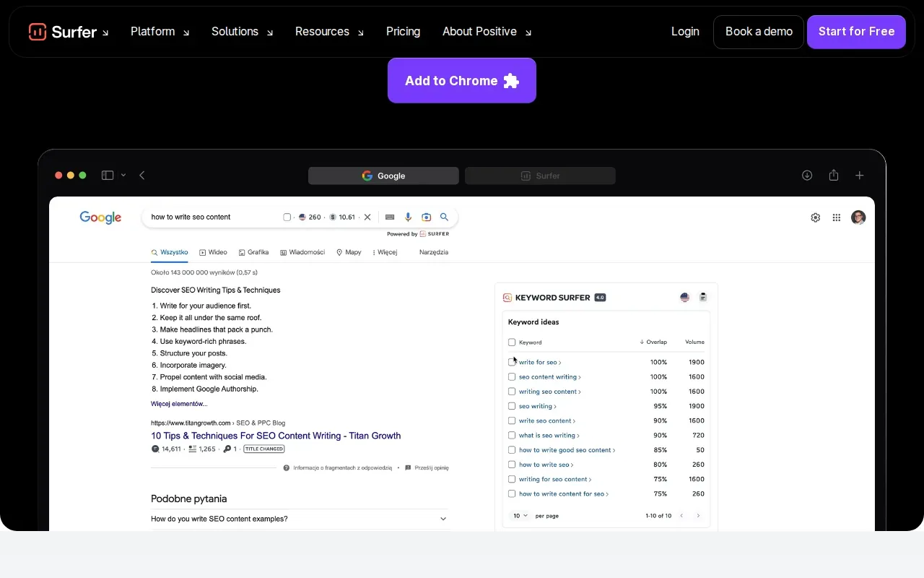Click the Volume column header

[x=694, y=342]
